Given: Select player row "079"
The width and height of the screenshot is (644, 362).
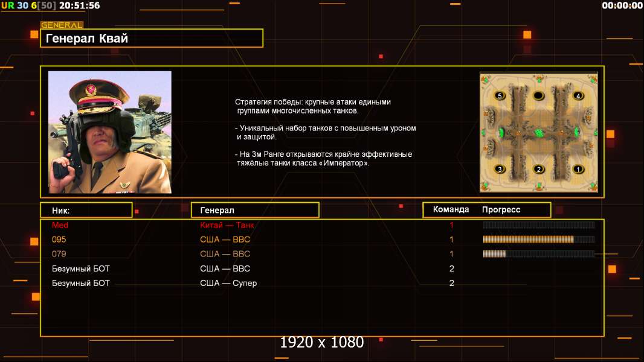Looking at the screenshot, I should click(x=322, y=254).
